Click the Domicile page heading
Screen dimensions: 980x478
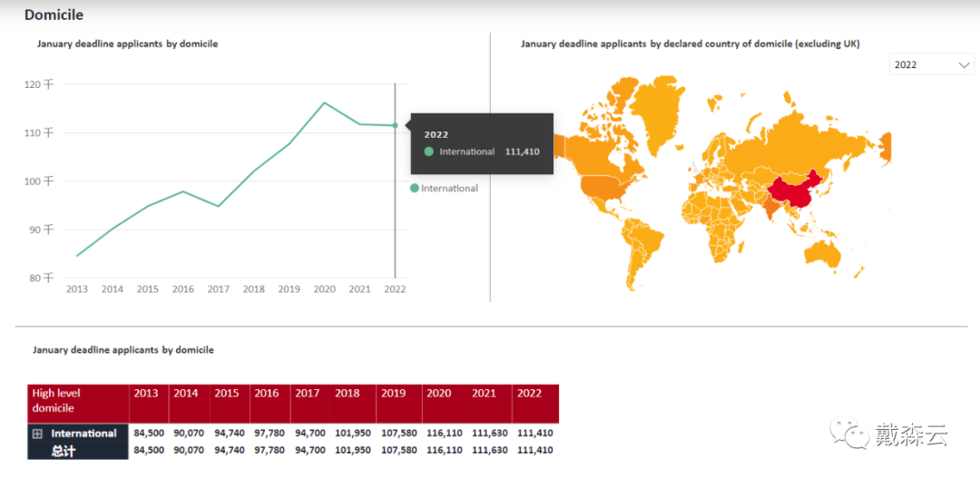click(x=54, y=15)
